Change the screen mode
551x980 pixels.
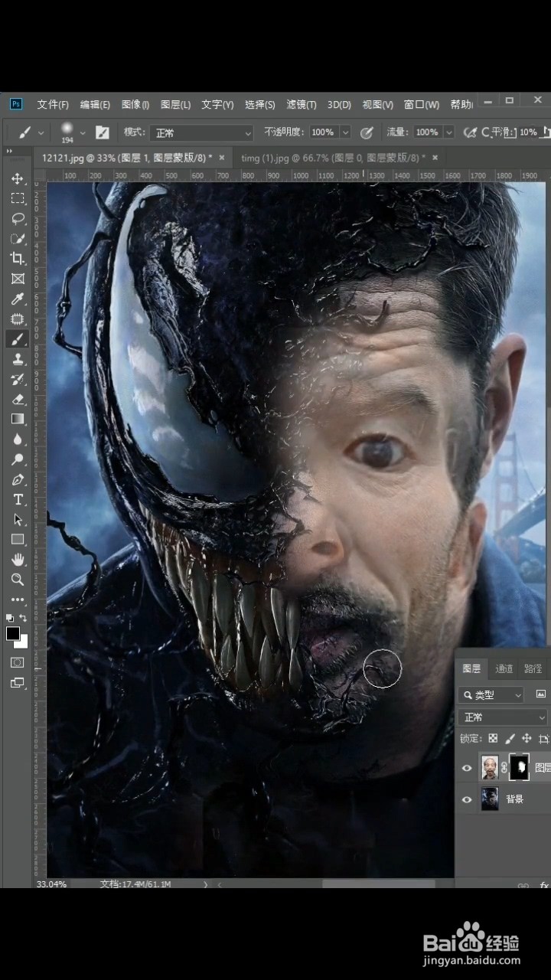point(18,682)
